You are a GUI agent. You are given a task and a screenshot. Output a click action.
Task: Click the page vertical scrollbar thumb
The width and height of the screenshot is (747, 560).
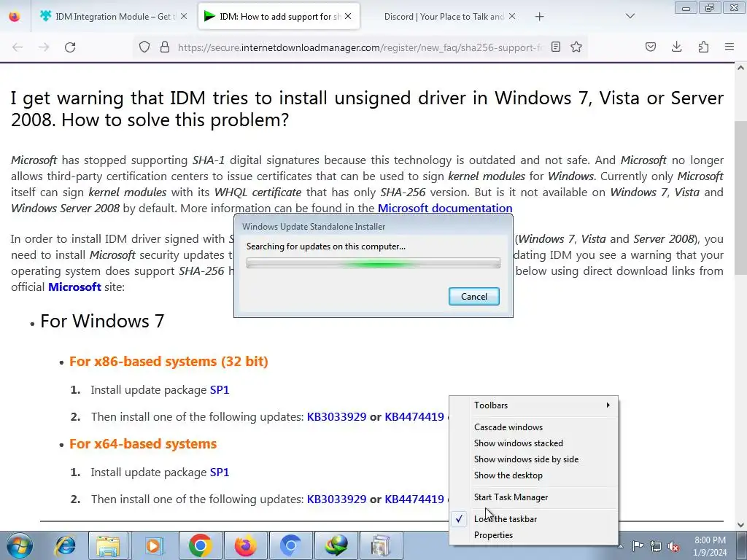click(x=740, y=197)
